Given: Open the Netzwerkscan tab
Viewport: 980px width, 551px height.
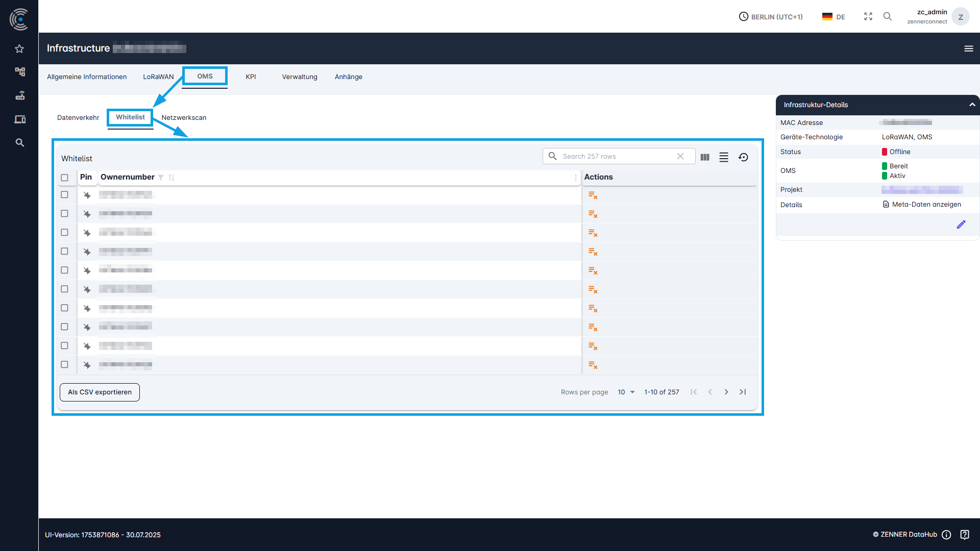Looking at the screenshot, I should [x=184, y=117].
